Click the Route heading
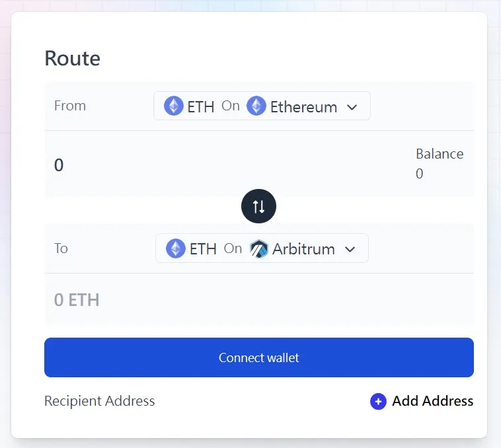 (x=73, y=59)
